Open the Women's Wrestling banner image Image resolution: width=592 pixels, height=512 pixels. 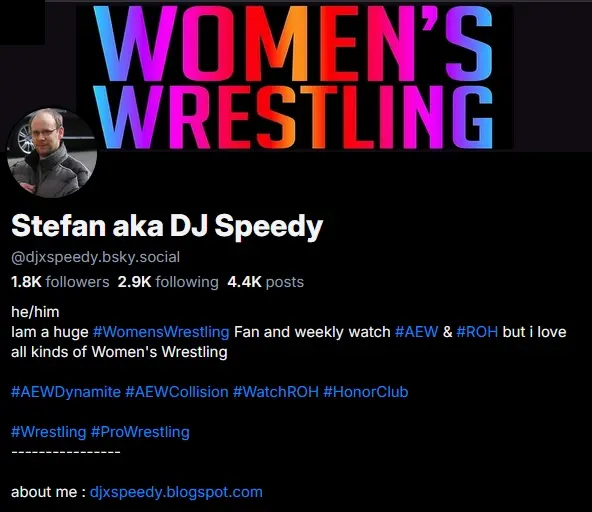(296, 77)
